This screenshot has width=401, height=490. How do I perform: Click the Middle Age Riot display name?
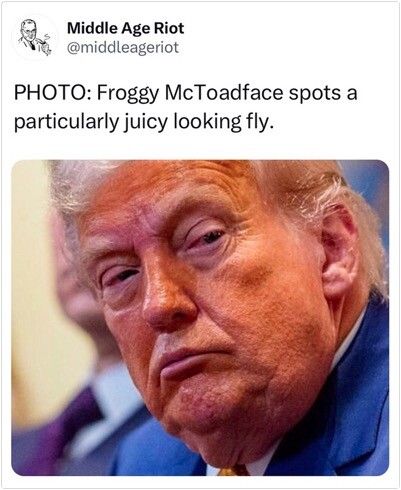(125, 28)
